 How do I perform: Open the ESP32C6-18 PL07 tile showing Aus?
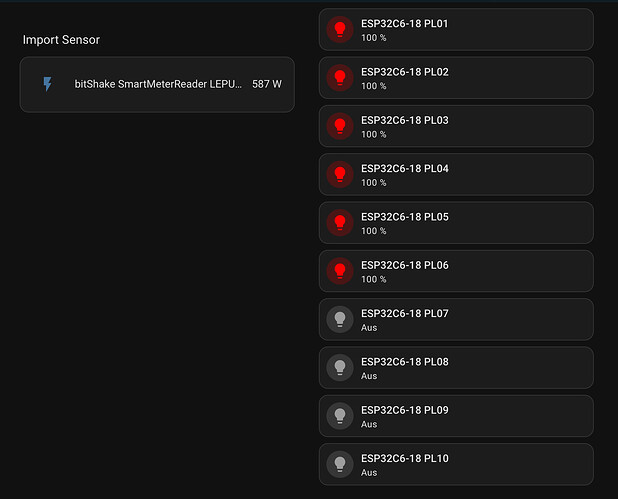456,319
